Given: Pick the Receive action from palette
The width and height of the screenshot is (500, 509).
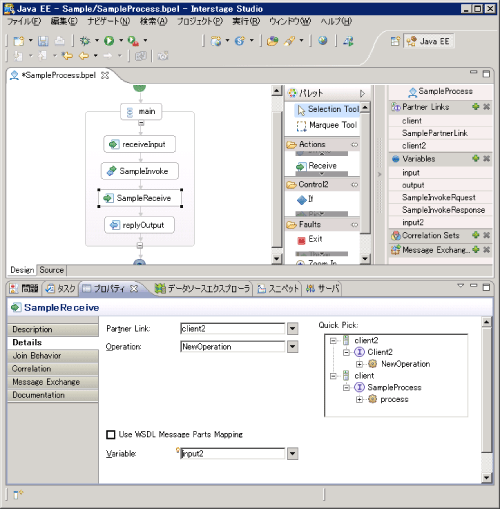Looking at the screenshot, I should click(317, 166).
